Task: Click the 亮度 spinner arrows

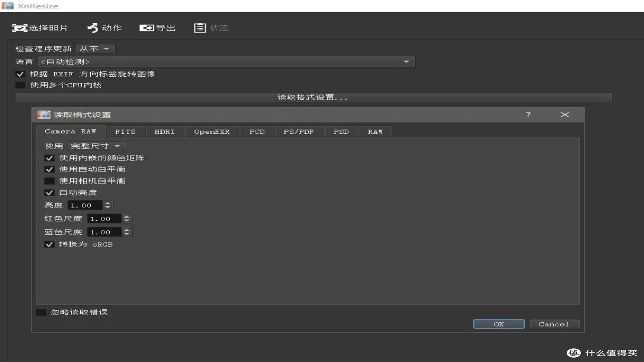Action: pos(108,205)
